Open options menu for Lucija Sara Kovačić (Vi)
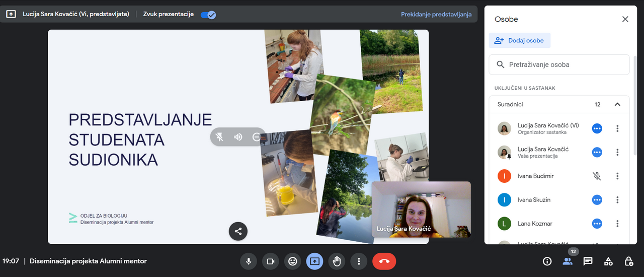 click(x=617, y=128)
